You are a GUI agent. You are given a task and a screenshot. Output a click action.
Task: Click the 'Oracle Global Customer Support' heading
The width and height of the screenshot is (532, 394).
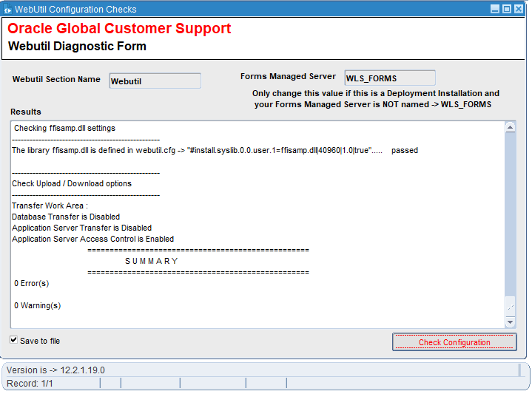click(x=119, y=29)
